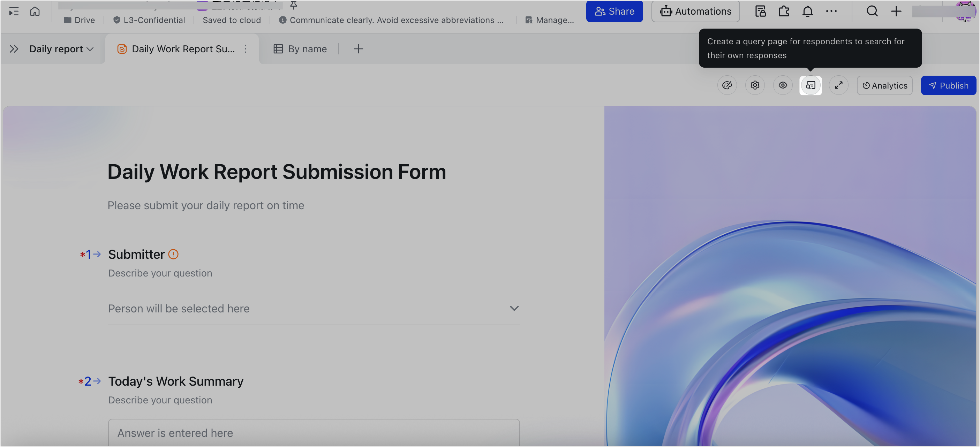
Task: Open the Person will be selected here dropdown
Action: [x=314, y=309]
